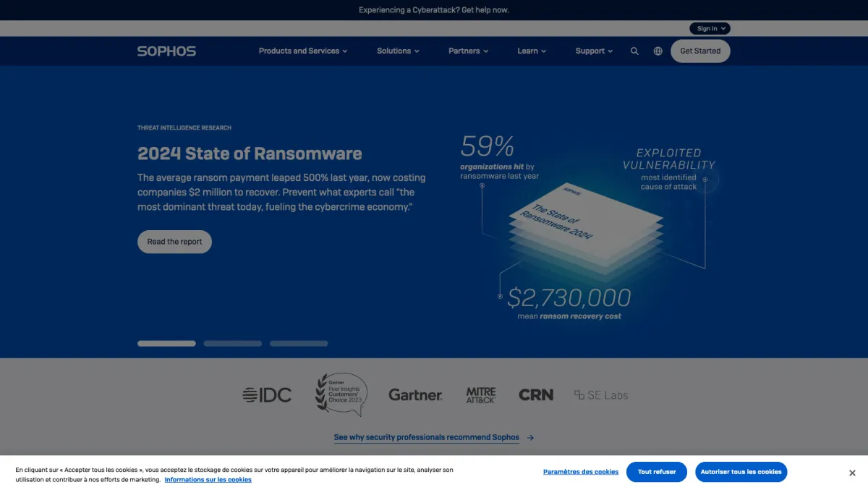Screen dimensions: 868x490
Task: Click Autoriser tous les cookies button
Action: click(741, 472)
